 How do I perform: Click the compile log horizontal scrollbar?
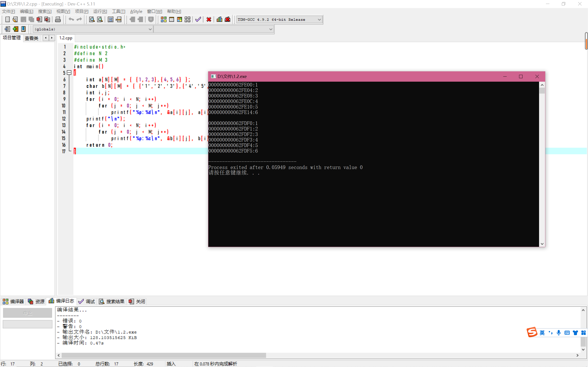164,355
